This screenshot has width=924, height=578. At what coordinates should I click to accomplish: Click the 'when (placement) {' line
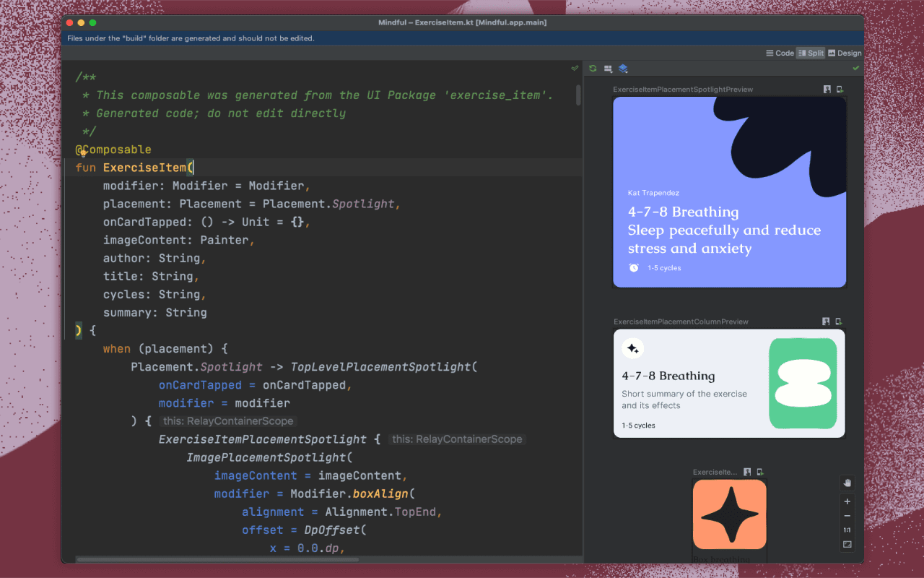click(165, 348)
